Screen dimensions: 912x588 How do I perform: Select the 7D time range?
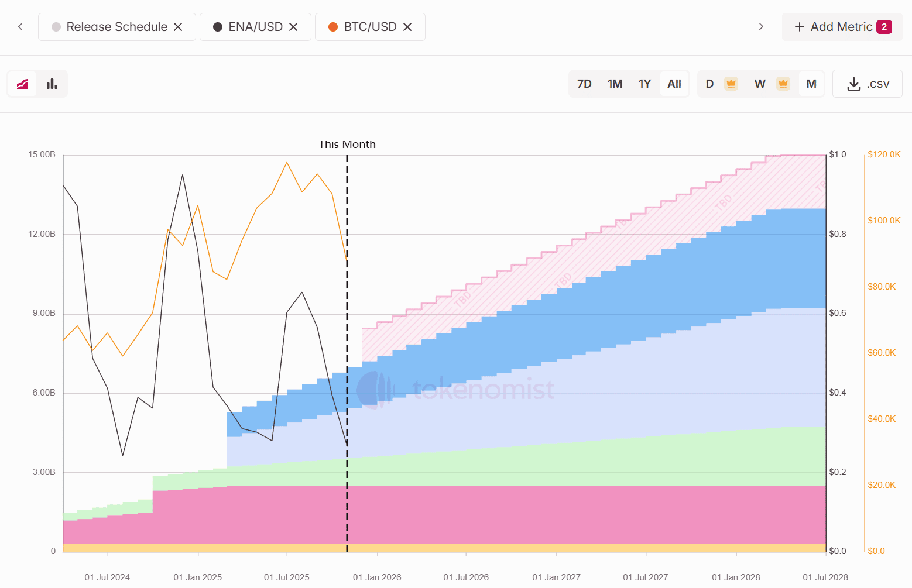[584, 84]
